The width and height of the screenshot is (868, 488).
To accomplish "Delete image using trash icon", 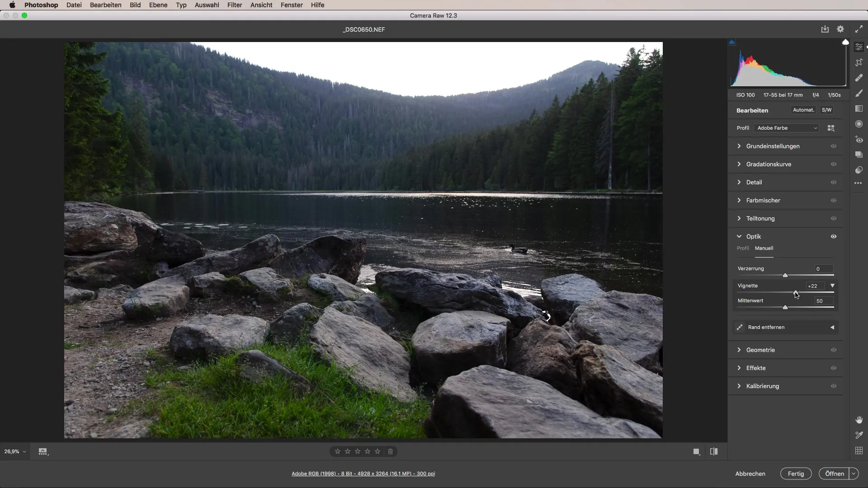I will click(391, 451).
